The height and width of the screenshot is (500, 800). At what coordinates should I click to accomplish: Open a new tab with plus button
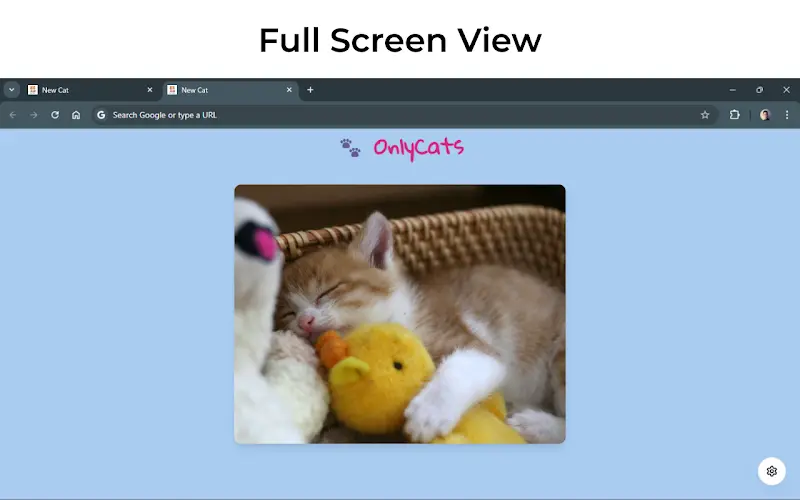(310, 90)
